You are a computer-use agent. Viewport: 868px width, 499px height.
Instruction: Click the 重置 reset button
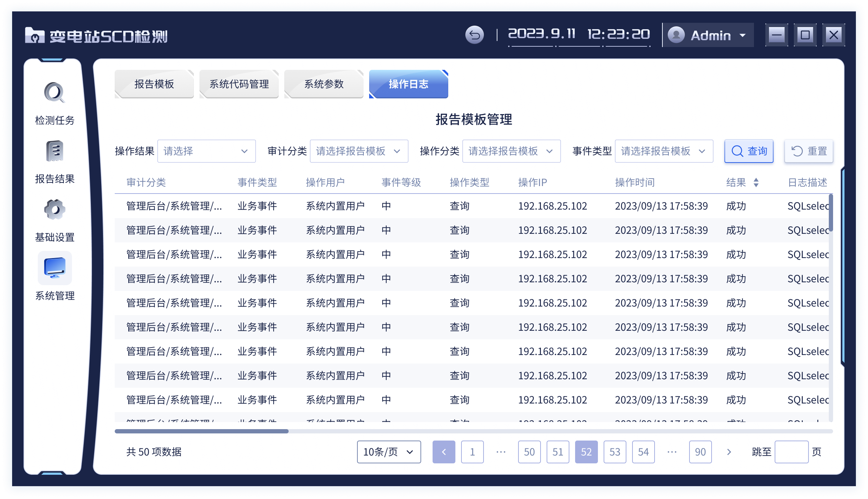(x=809, y=151)
